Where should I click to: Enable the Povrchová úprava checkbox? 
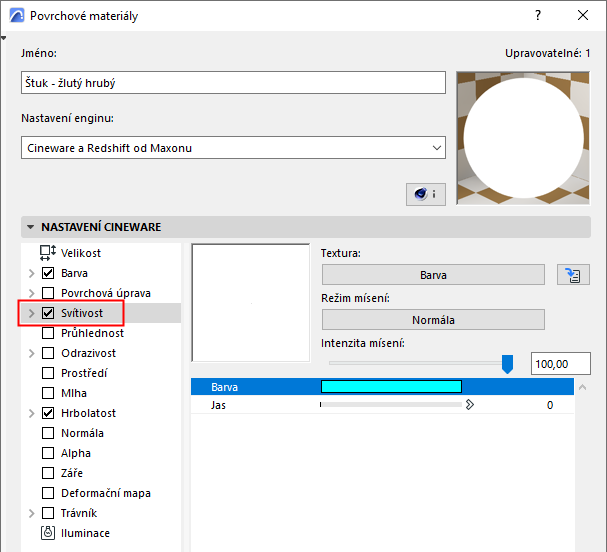point(48,293)
